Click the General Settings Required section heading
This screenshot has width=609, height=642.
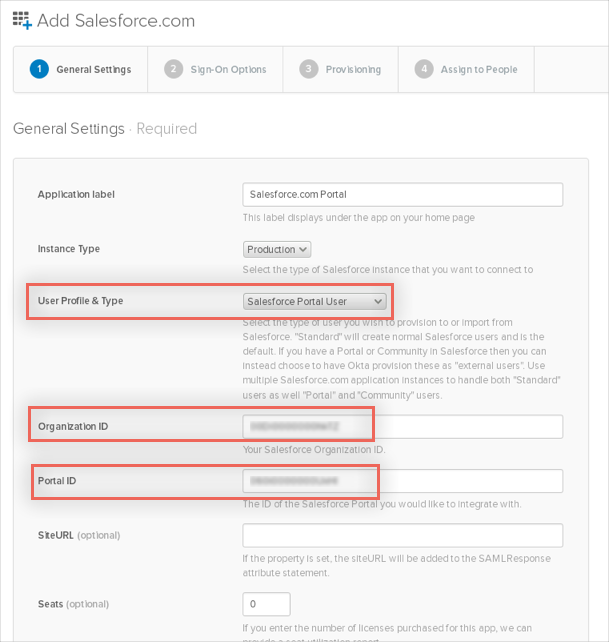point(104,128)
